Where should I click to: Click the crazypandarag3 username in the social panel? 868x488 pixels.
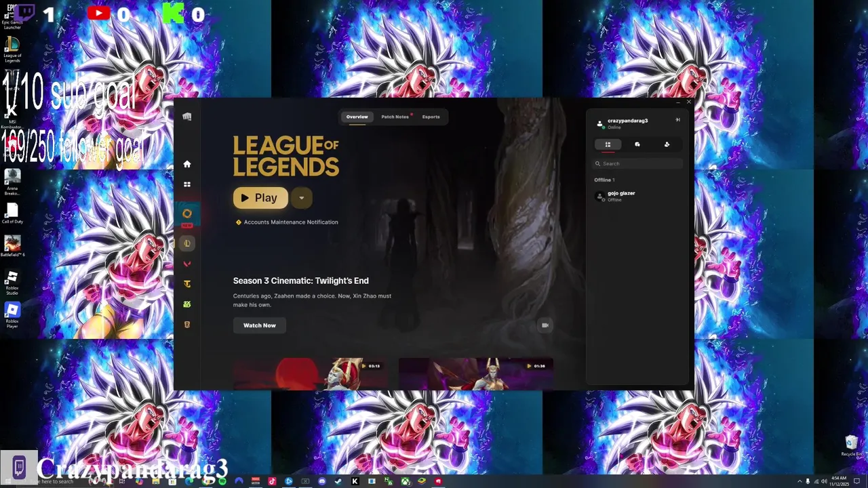(627, 121)
